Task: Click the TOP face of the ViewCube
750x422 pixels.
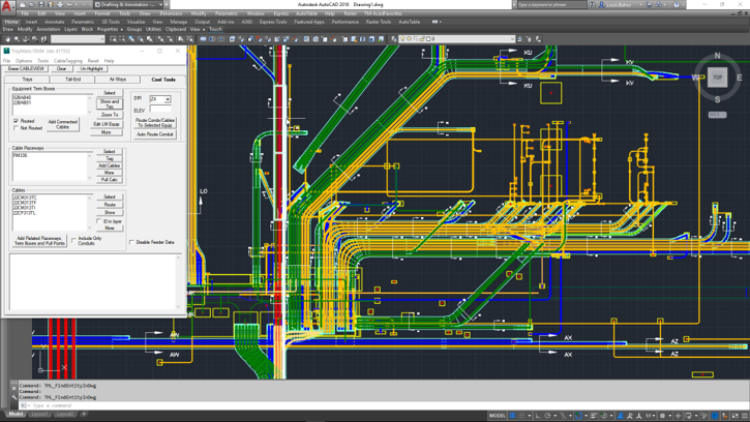Action: coord(716,76)
